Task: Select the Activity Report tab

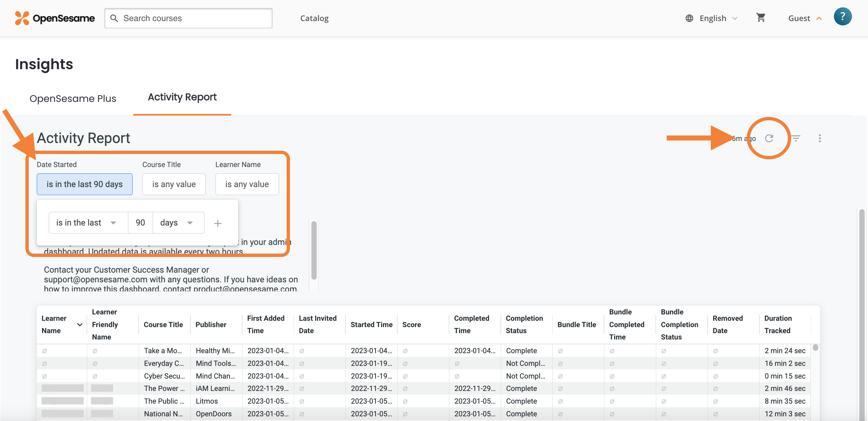Action: coord(182,97)
